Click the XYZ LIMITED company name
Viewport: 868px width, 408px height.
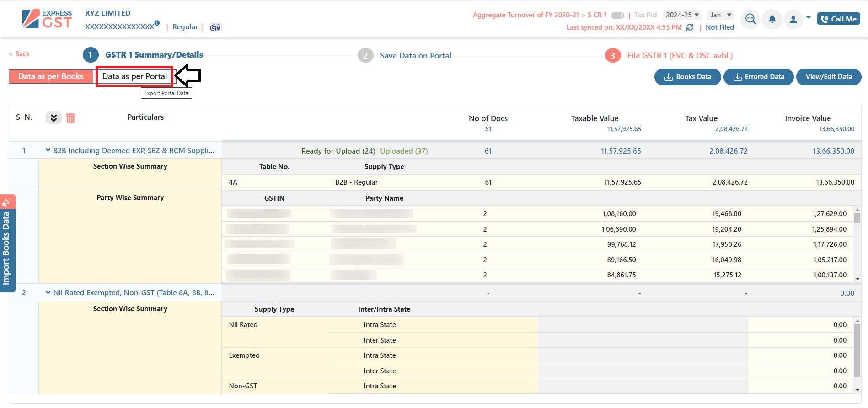click(108, 13)
